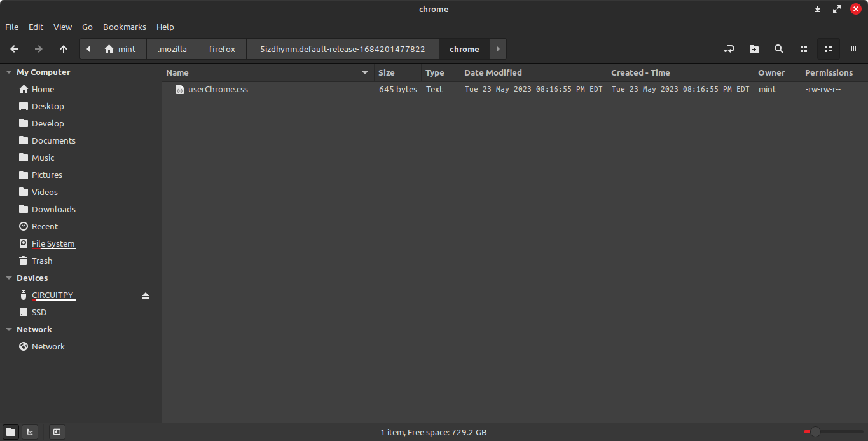The width and height of the screenshot is (868, 441).
Task: Maximize the window with the diagonal arrows
Action: click(x=837, y=9)
